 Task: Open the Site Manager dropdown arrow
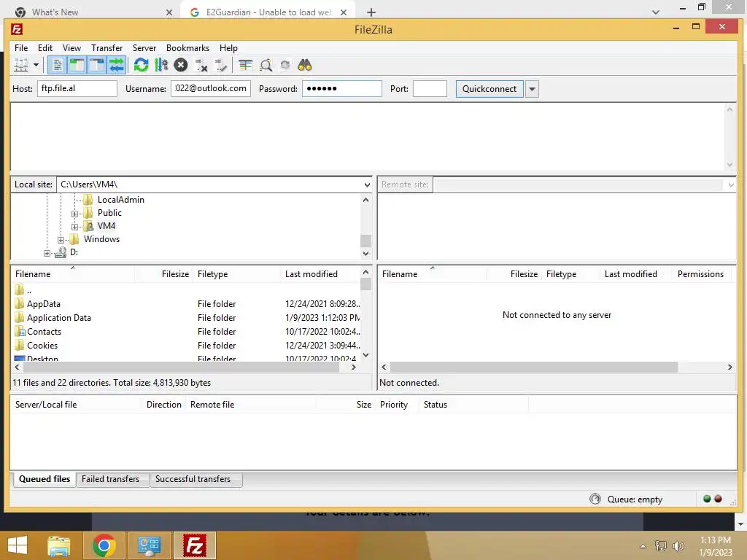[36, 65]
